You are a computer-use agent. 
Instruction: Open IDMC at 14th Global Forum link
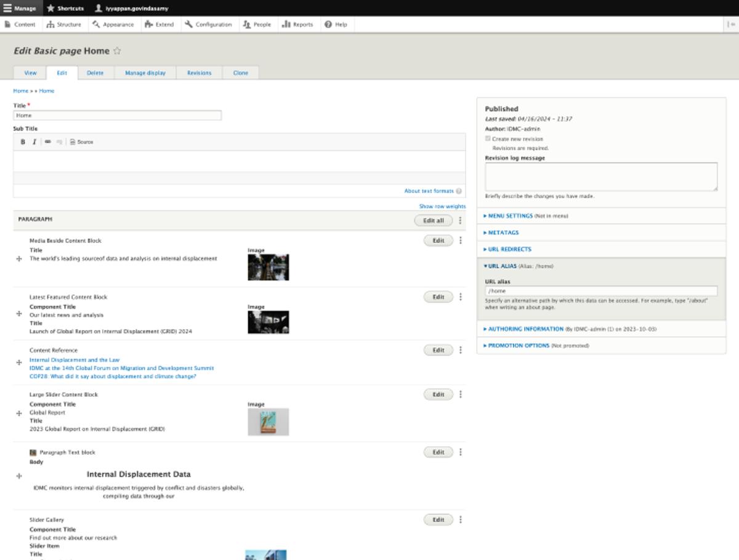[121, 368]
